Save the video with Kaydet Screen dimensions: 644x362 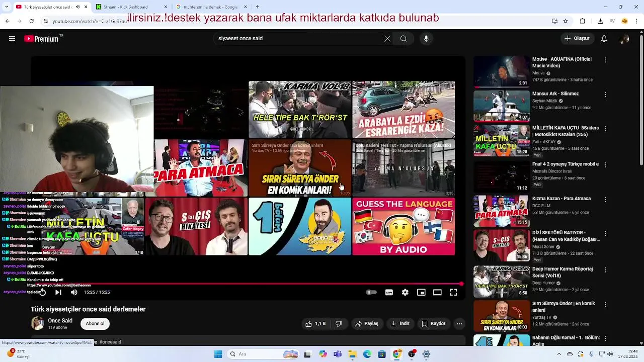click(x=434, y=324)
